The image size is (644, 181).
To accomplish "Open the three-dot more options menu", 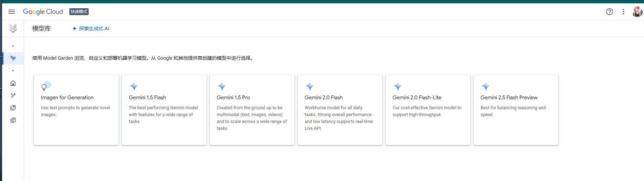I will [x=623, y=12].
